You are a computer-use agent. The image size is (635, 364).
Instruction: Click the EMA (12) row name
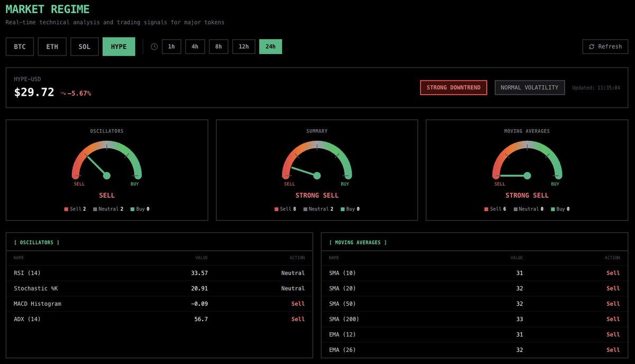(x=342, y=334)
